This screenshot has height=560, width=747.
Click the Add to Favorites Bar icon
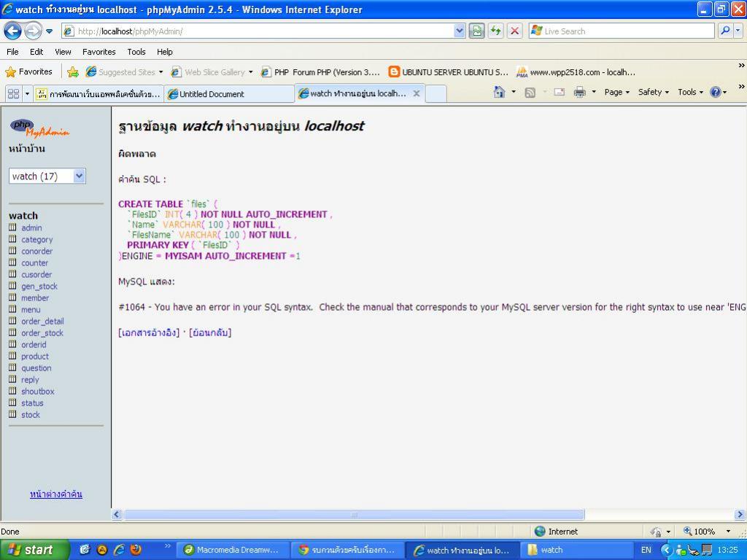73,72
